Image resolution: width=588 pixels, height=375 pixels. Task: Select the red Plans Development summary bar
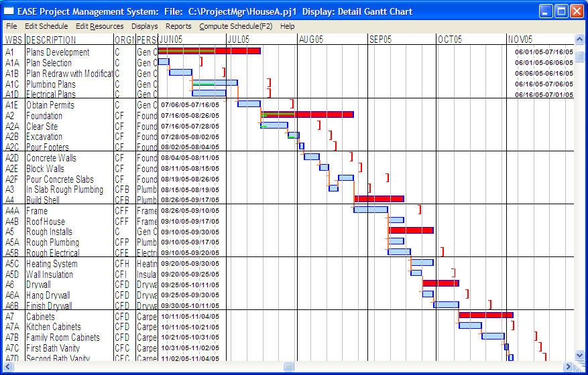point(209,51)
